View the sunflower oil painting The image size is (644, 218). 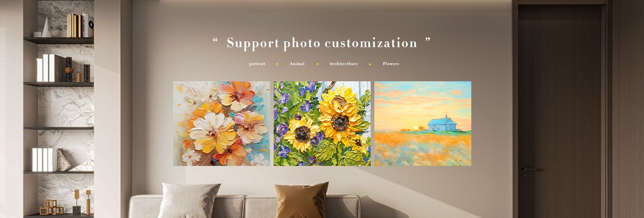pyautogui.click(x=322, y=123)
